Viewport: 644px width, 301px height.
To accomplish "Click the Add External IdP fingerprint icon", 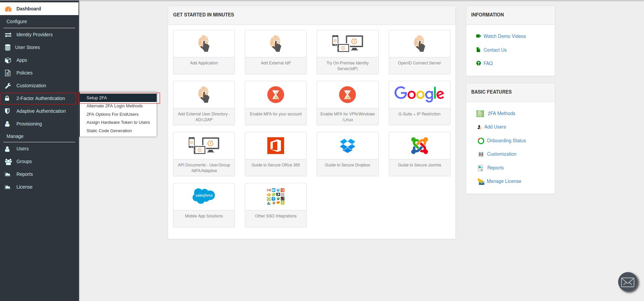I will tap(276, 44).
